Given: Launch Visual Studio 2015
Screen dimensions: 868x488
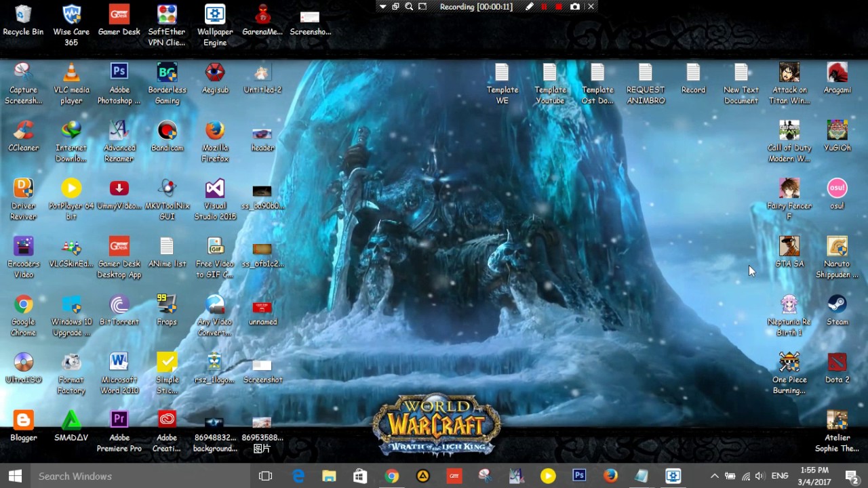Looking at the screenshot, I should pos(215,199).
